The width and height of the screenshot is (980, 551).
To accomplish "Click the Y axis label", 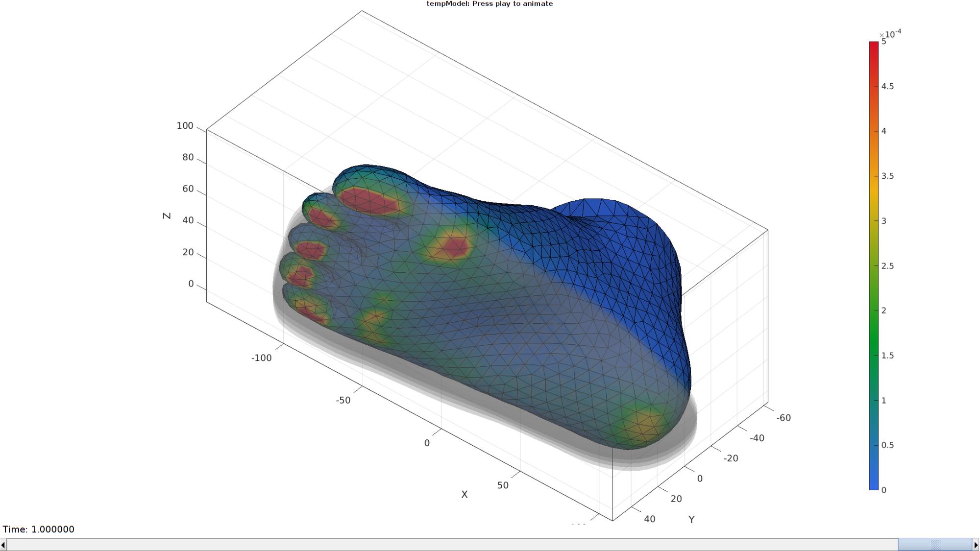I will coord(691,519).
